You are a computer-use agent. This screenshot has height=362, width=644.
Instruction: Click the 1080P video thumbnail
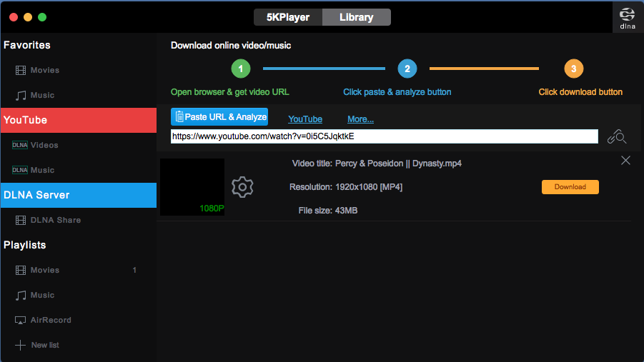192,187
